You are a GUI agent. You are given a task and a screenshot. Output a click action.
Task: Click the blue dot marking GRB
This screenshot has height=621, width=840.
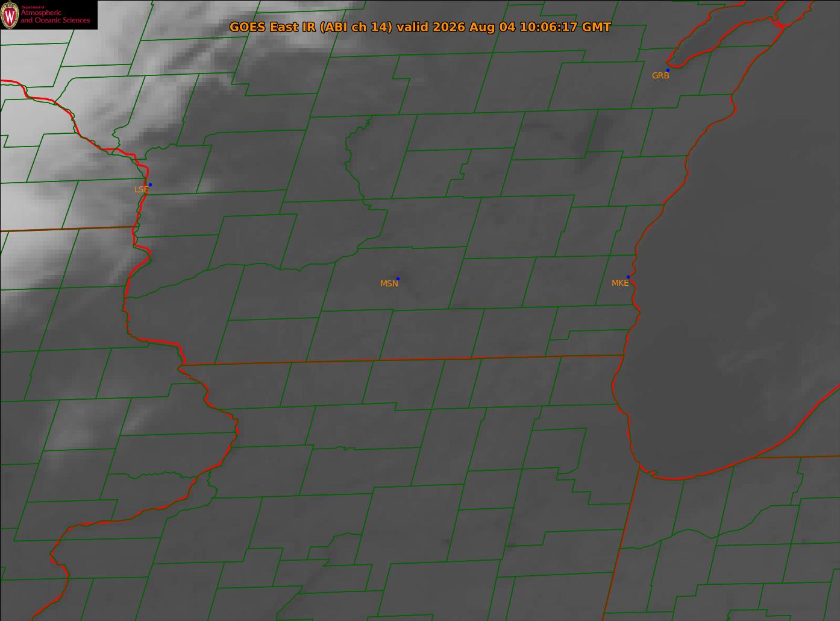click(668, 71)
